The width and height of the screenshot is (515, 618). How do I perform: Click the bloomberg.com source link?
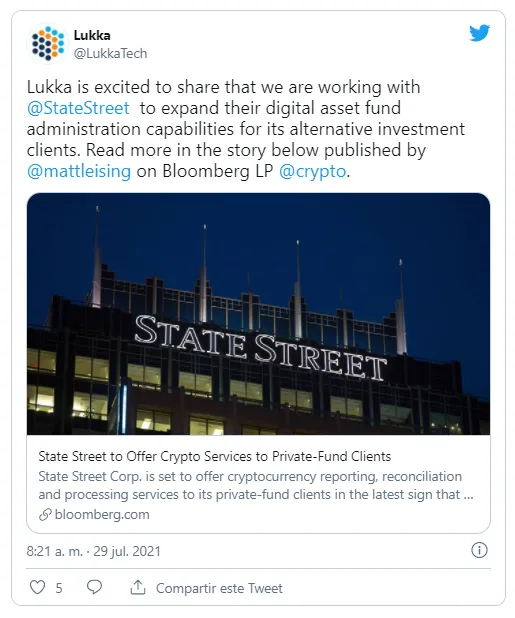tap(102, 514)
